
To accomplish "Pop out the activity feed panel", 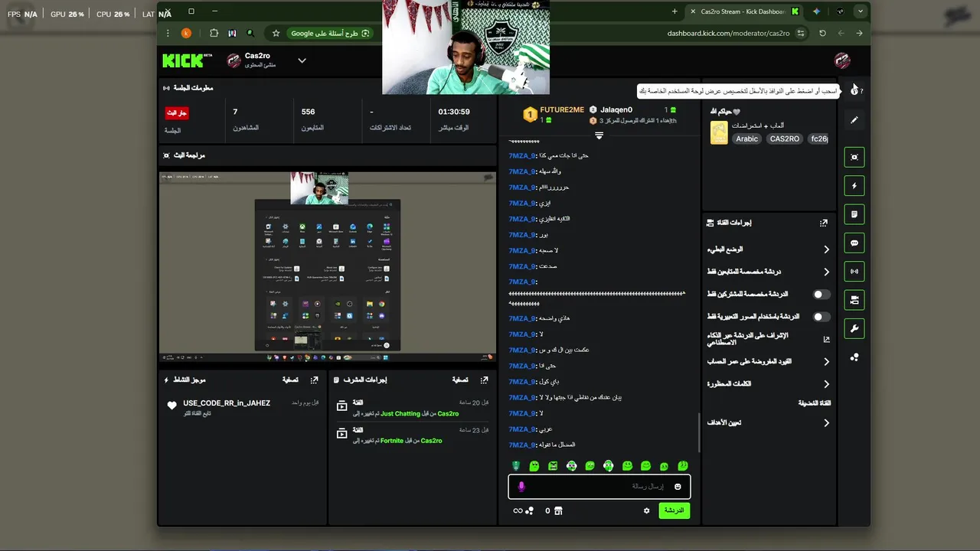I will (x=314, y=380).
